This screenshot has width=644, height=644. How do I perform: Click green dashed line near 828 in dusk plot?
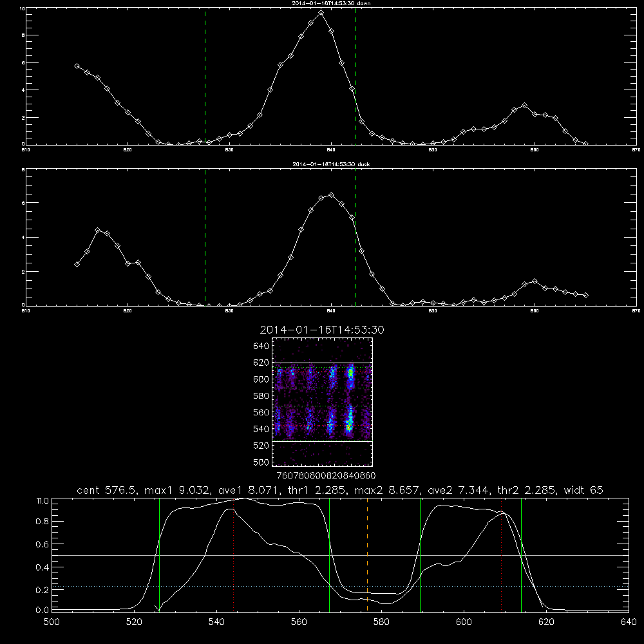pos(205,237)
